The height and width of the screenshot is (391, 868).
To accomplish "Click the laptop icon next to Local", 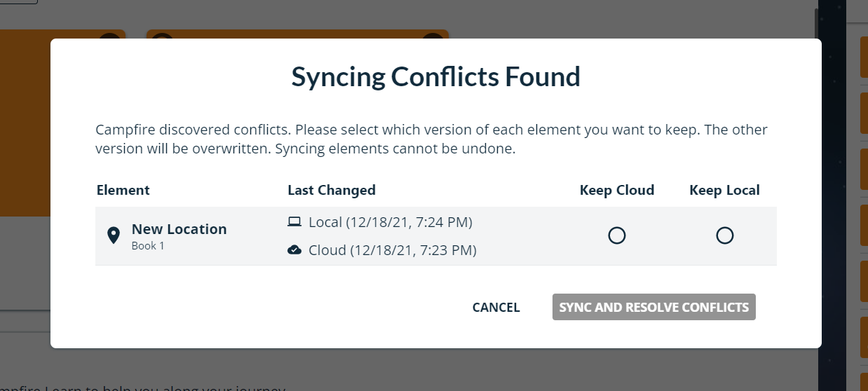I will (x=294, y=222).
